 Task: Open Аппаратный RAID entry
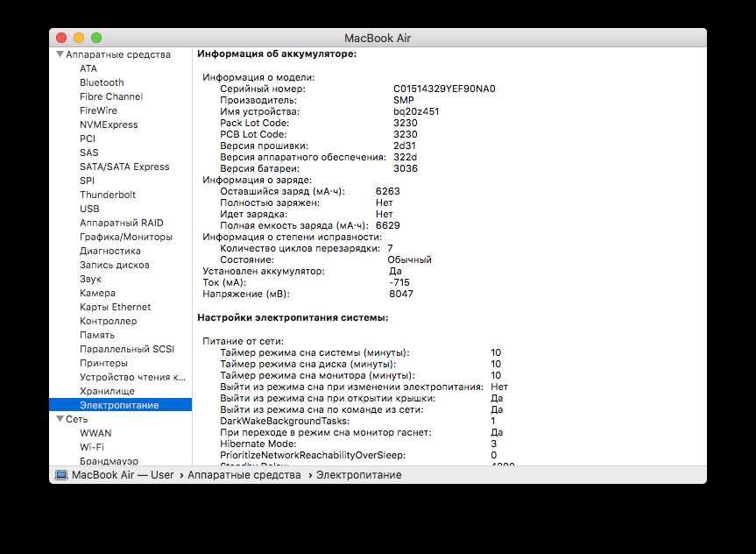(122, 223)
